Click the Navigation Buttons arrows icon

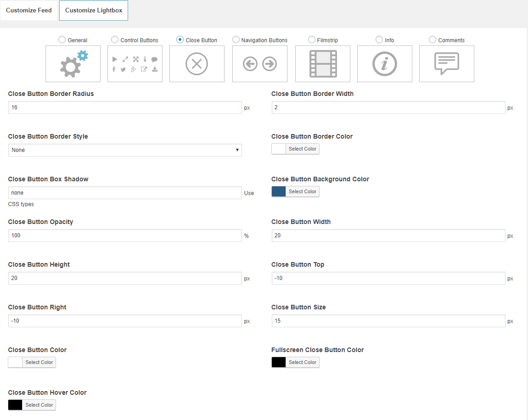click(x=260, y=64)
